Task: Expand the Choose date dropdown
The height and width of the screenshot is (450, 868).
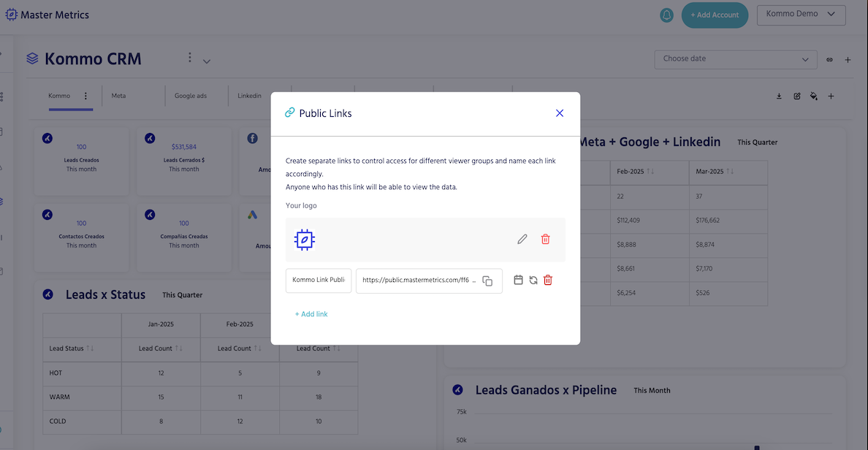Action: coord(735,59)
